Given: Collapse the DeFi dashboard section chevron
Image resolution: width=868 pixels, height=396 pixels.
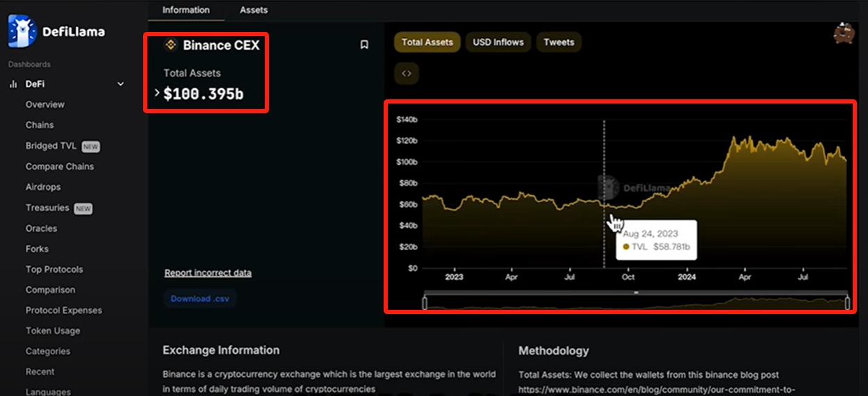Looking at the screenshot, I should [121, 84].
